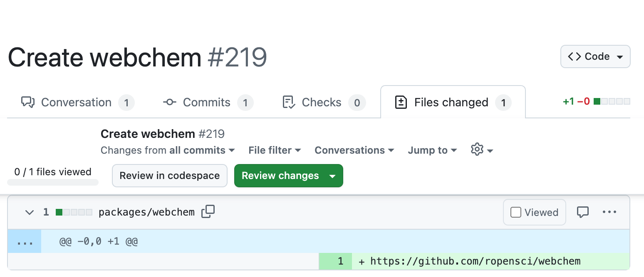Image resolution: width=644 pixels, height=277 pixels.
Task: Click the diff stats blocks next to +1
Action: coord(612,101)
